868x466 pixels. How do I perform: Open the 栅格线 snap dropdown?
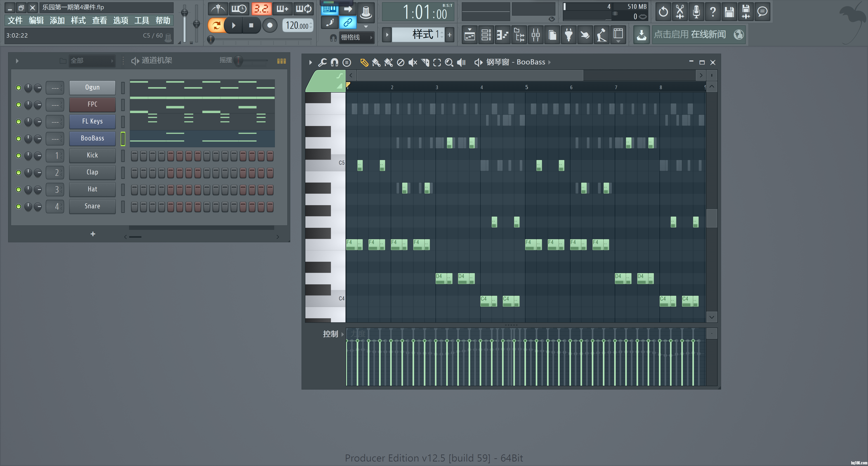pyautogui.click(x=356, y=37)
